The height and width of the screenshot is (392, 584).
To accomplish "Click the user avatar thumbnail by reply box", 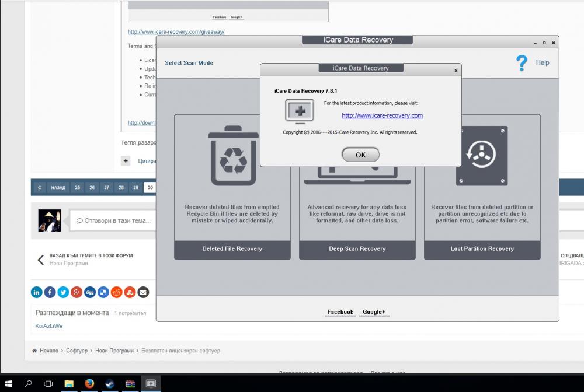I will coord(49,220).
